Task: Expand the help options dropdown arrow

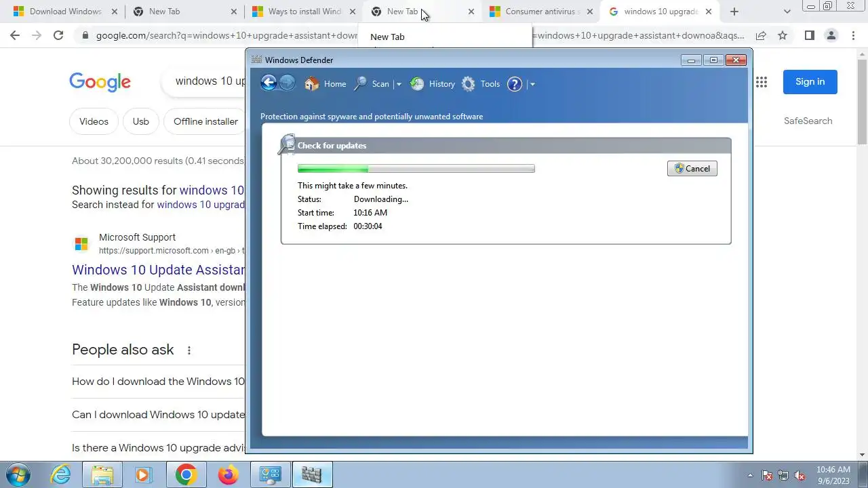Action: pos(532,84)
